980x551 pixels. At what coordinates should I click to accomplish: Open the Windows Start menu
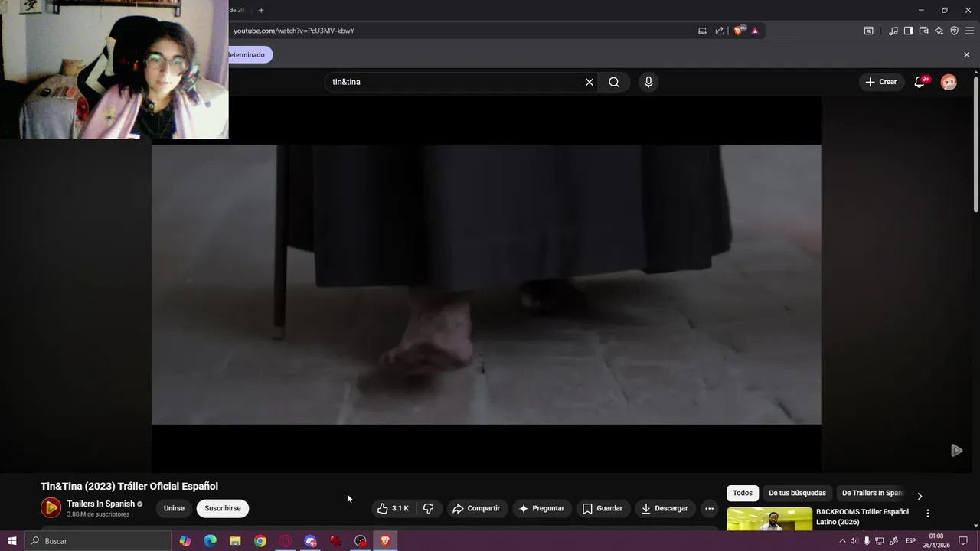pyautogui.click(x=11, y=541)
